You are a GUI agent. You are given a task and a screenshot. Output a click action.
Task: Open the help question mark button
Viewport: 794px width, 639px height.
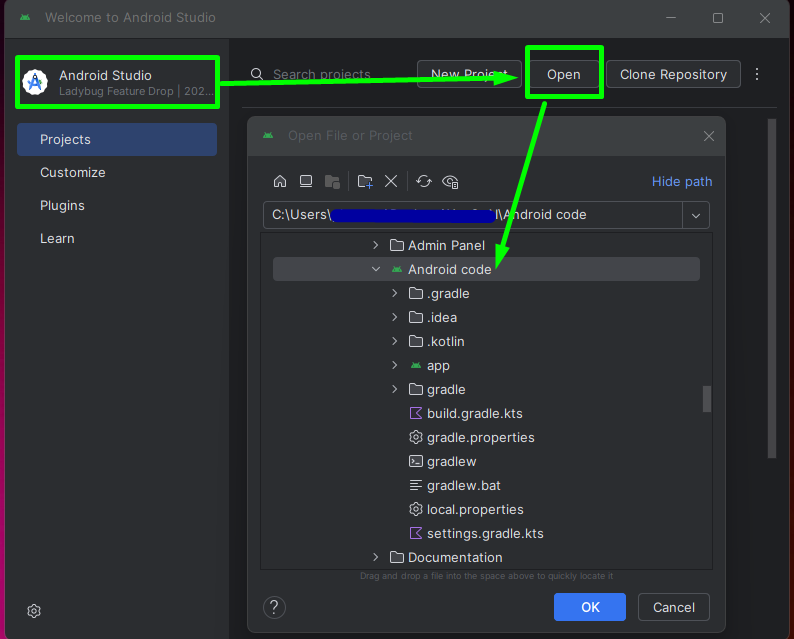click(274, 607)
